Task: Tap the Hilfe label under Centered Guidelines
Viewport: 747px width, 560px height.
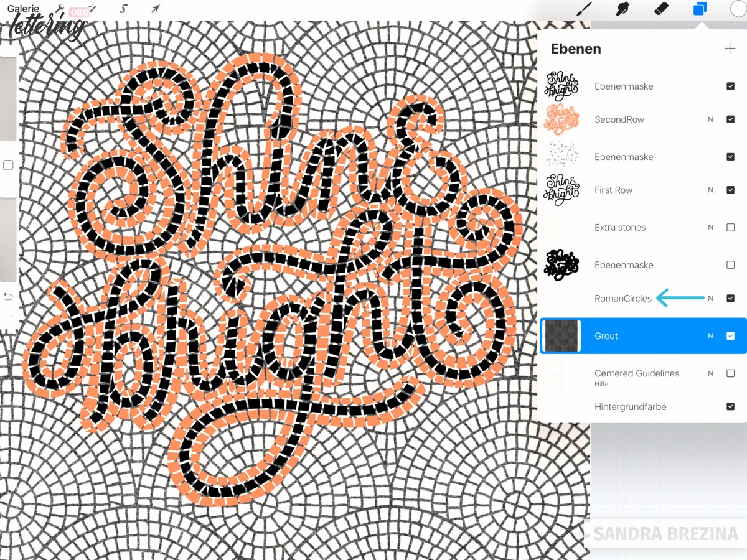Action: [x=601, y=384]
